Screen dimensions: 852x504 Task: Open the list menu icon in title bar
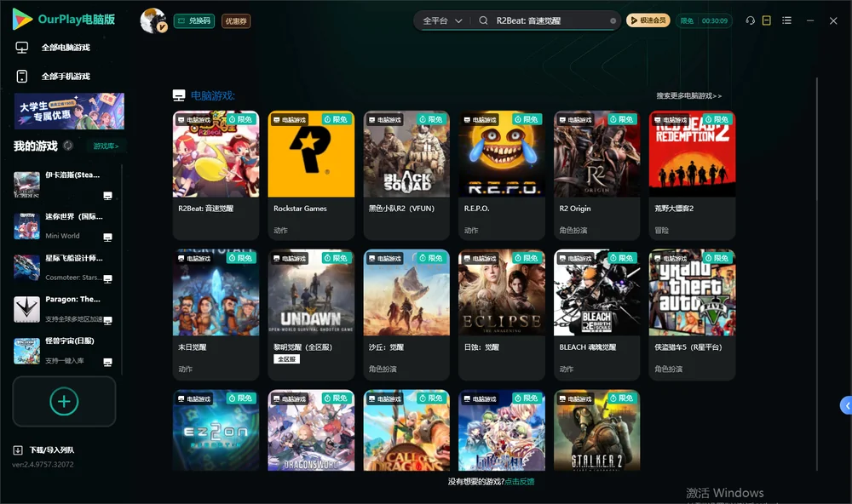point(786,20)
